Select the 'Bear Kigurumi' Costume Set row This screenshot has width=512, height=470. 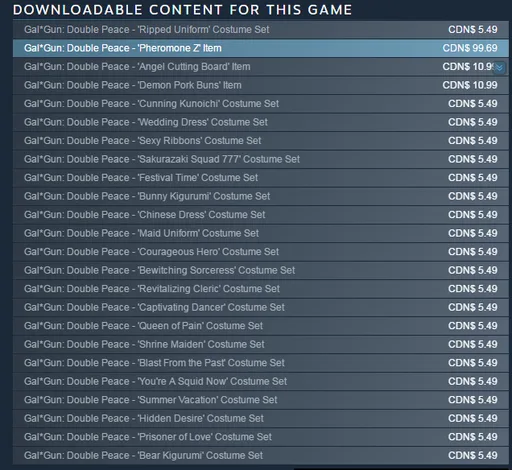point(261,455)
